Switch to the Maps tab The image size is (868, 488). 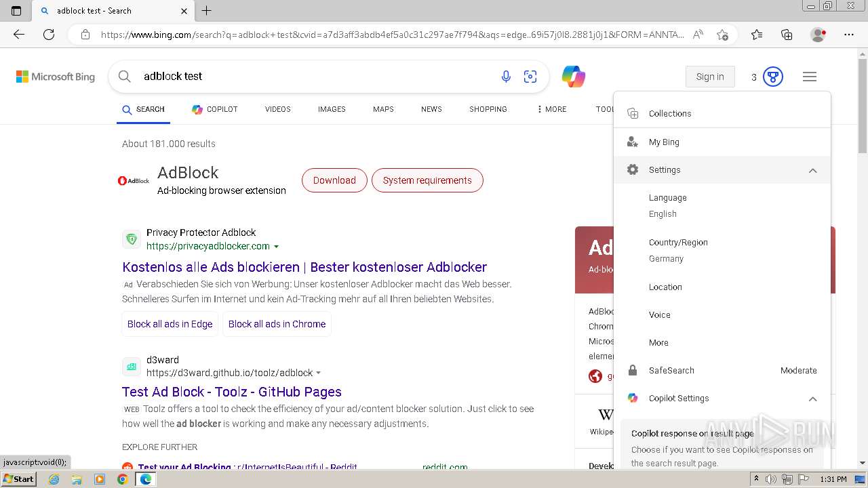pos(383,109)
